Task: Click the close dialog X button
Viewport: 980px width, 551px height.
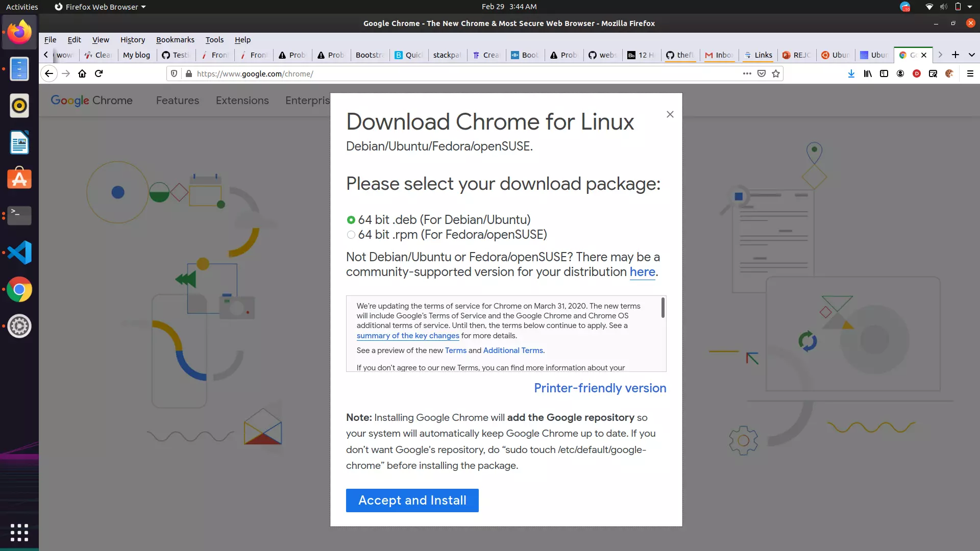Action: (670, 114)
